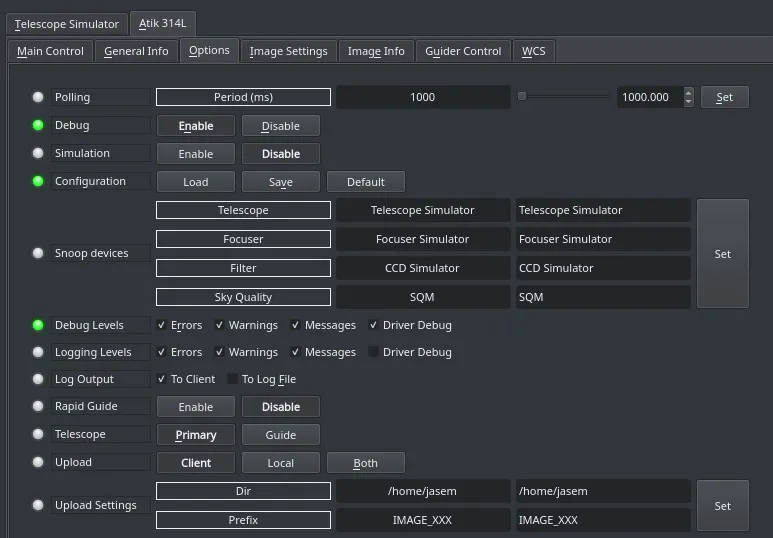This screenshot has height=538, width=773.
Task: Save the current configuration
Action: click(281, 182)
